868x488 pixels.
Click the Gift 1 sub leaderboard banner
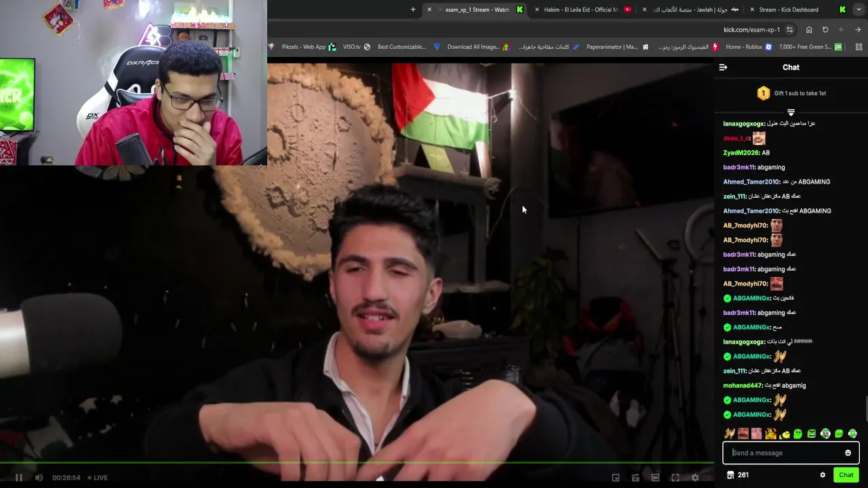(x=791, y=93)
